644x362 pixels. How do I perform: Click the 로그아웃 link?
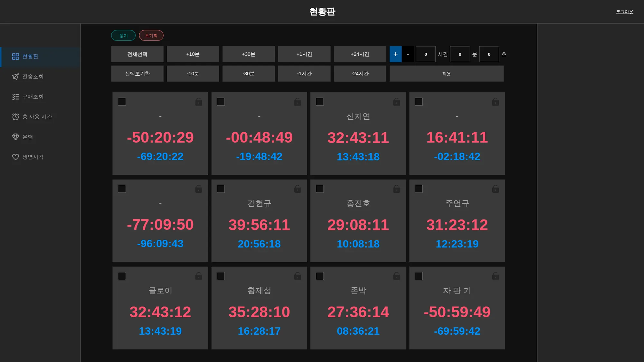624,12
